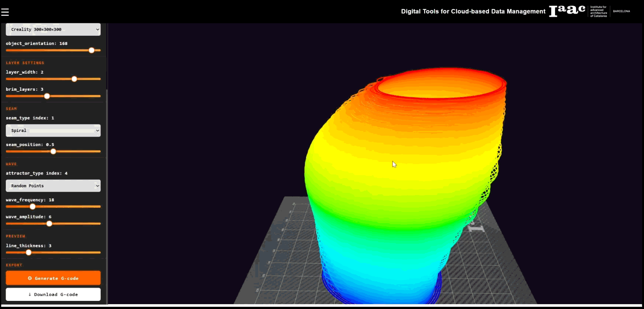Click the BARCELONA label in header

(622, 11)
